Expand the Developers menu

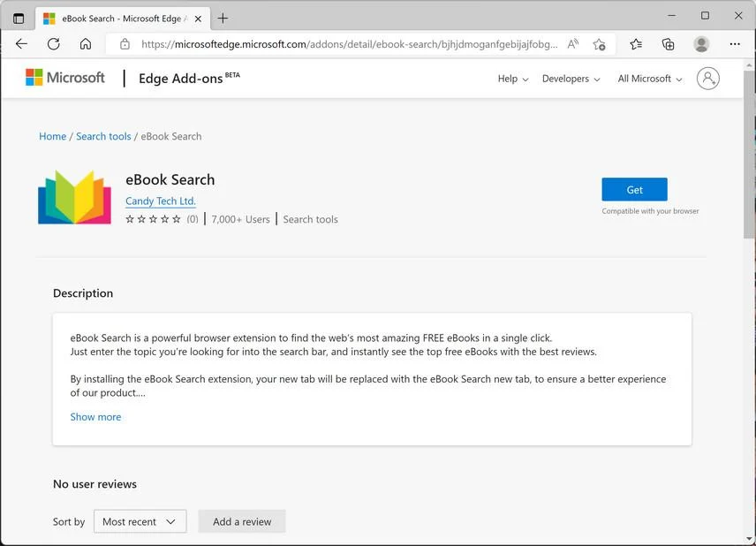[571, 79]
